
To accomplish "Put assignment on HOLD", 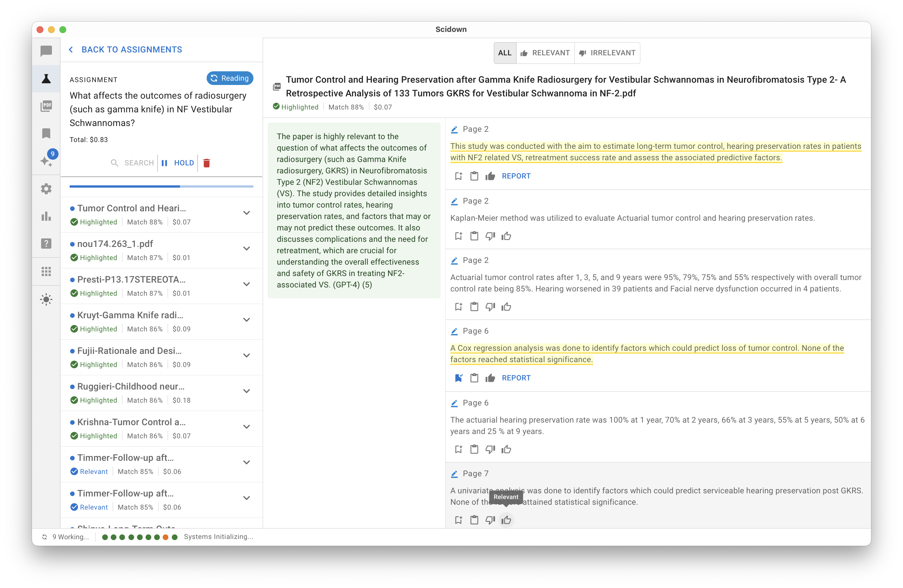I will tap(178, 163).
